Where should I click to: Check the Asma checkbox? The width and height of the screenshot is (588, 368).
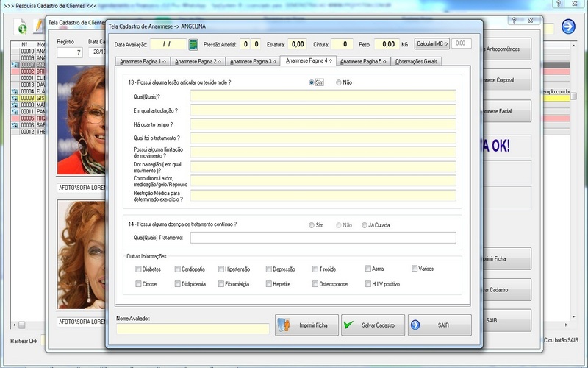368,269
